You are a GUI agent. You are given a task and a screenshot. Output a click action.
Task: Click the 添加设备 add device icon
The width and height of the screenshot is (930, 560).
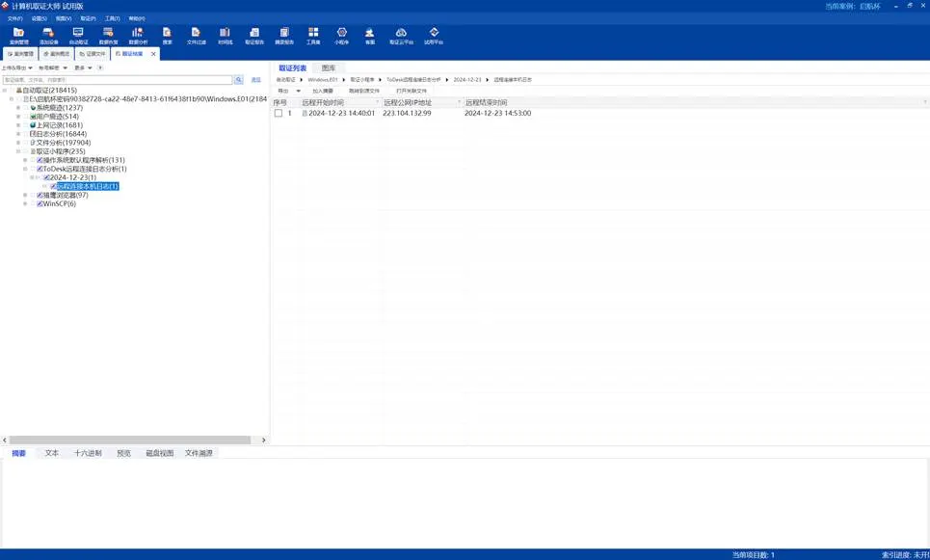[x=48, y=36]
